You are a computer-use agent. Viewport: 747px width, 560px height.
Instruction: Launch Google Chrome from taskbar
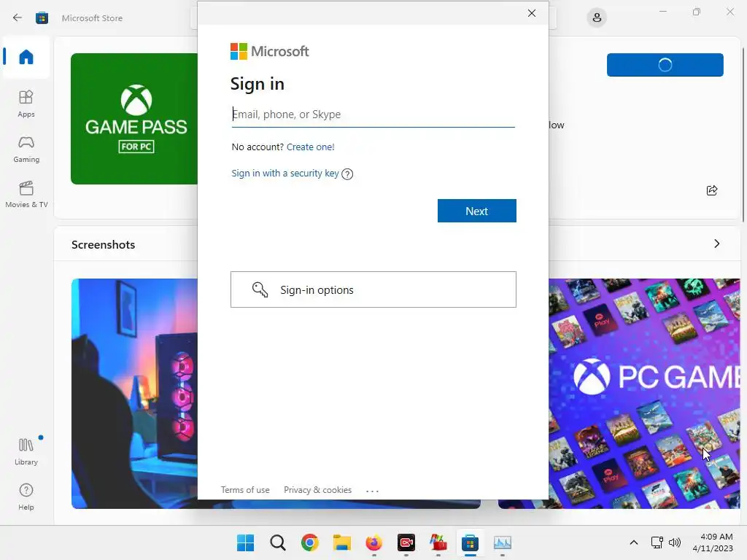(309, 542)
